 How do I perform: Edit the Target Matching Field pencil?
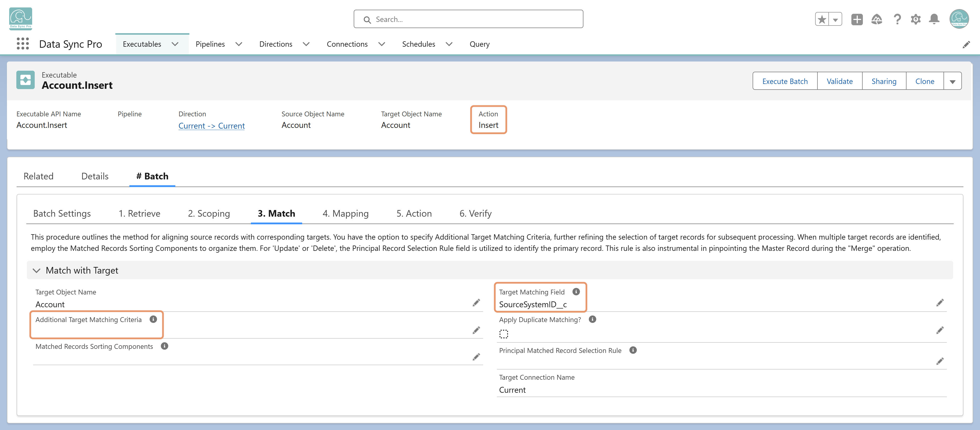(940, 302)
